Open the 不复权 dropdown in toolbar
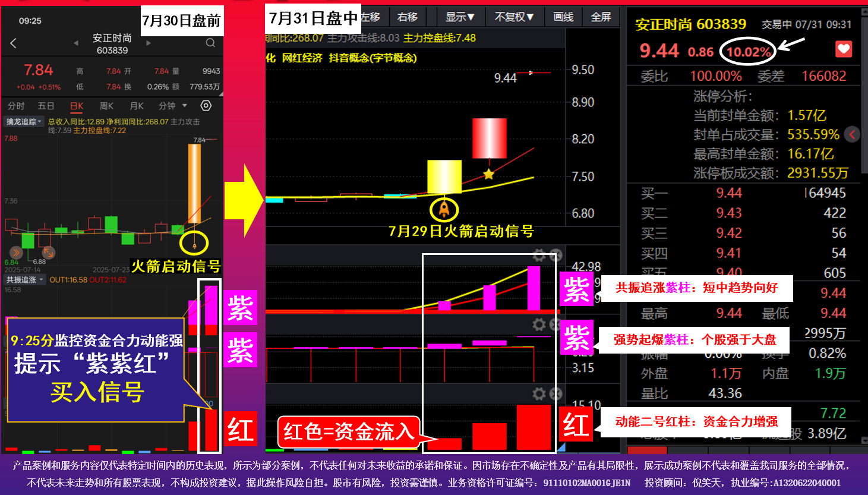Screen dimensions: 868x495 [514, 17]
